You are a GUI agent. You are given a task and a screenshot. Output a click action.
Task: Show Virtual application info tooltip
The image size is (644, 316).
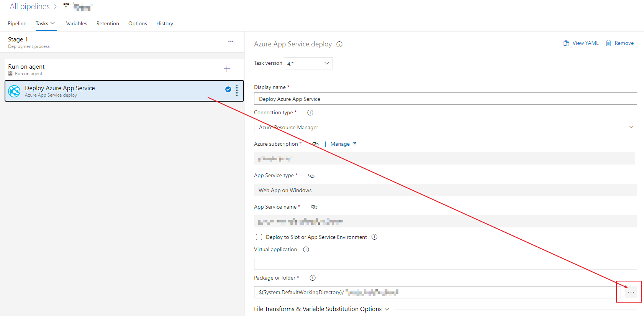coord(306,249)
